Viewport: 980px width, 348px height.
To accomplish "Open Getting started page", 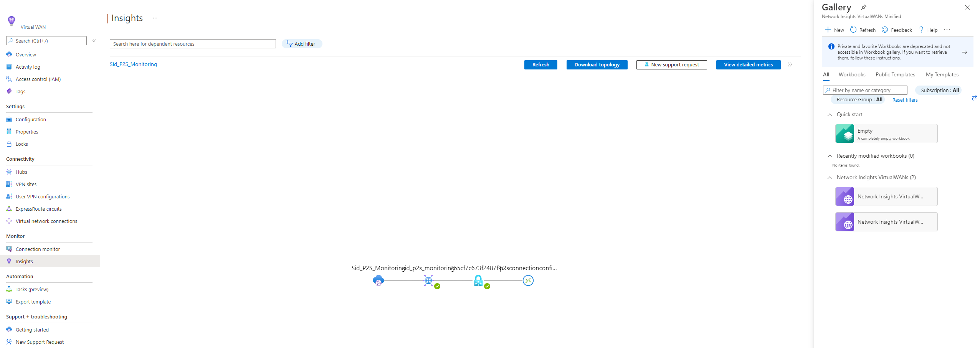I will point(32,330).
